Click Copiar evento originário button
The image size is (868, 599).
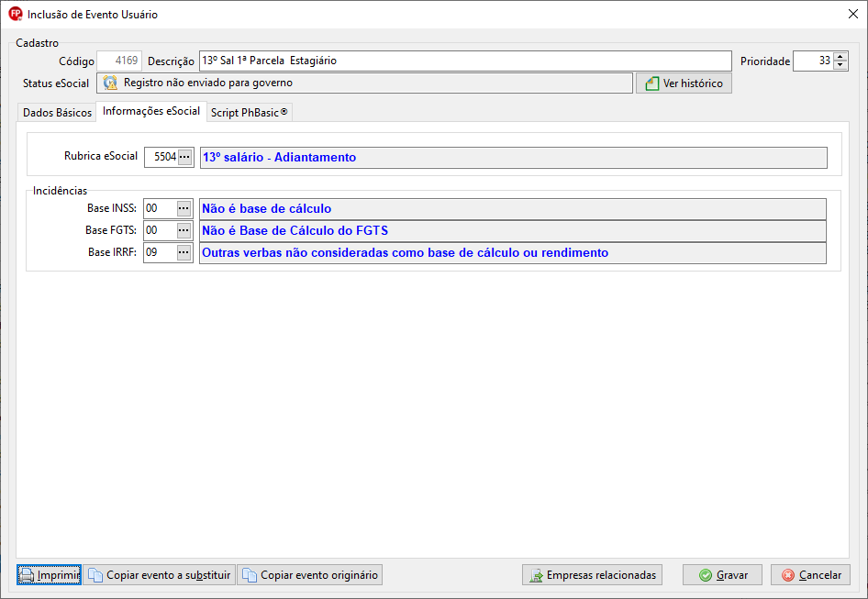[310, 575]
